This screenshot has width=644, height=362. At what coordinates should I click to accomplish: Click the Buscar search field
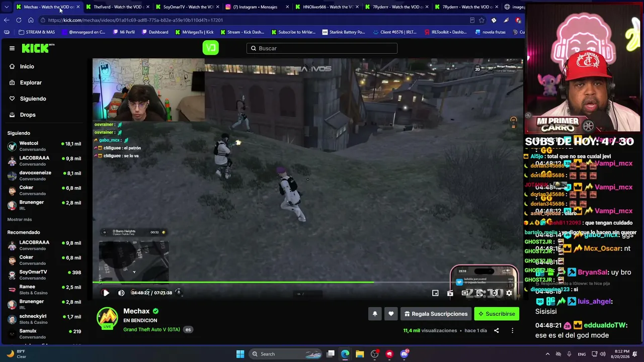(x=322, y=48)
